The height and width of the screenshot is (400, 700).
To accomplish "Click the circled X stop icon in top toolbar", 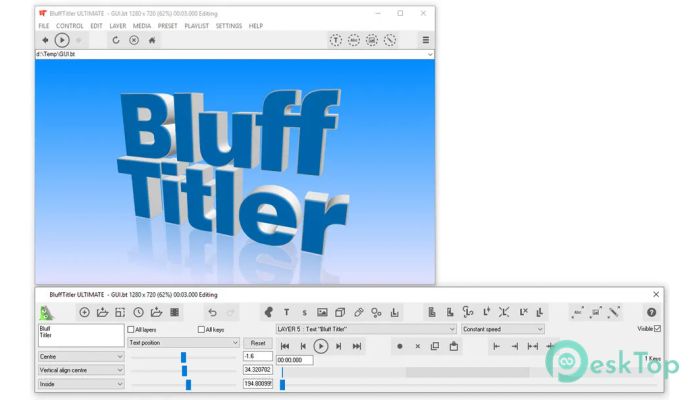I will [133, 40].
